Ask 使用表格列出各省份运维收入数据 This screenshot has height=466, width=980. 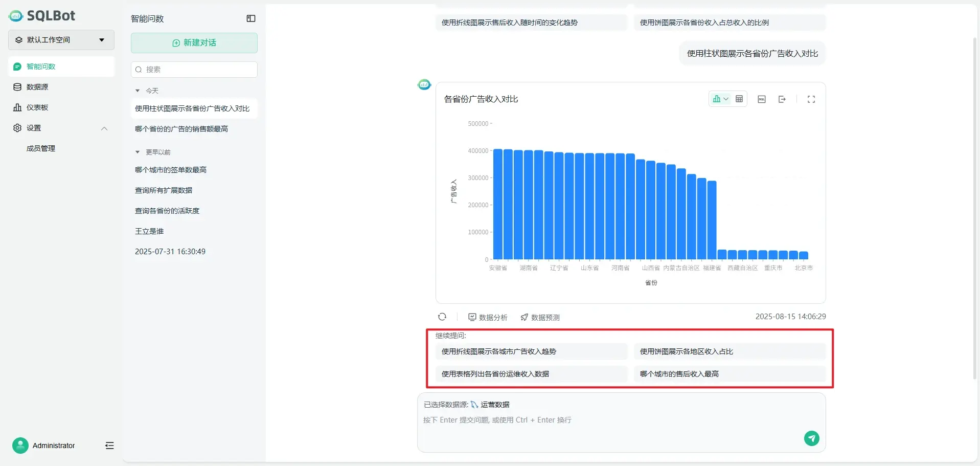531,374
